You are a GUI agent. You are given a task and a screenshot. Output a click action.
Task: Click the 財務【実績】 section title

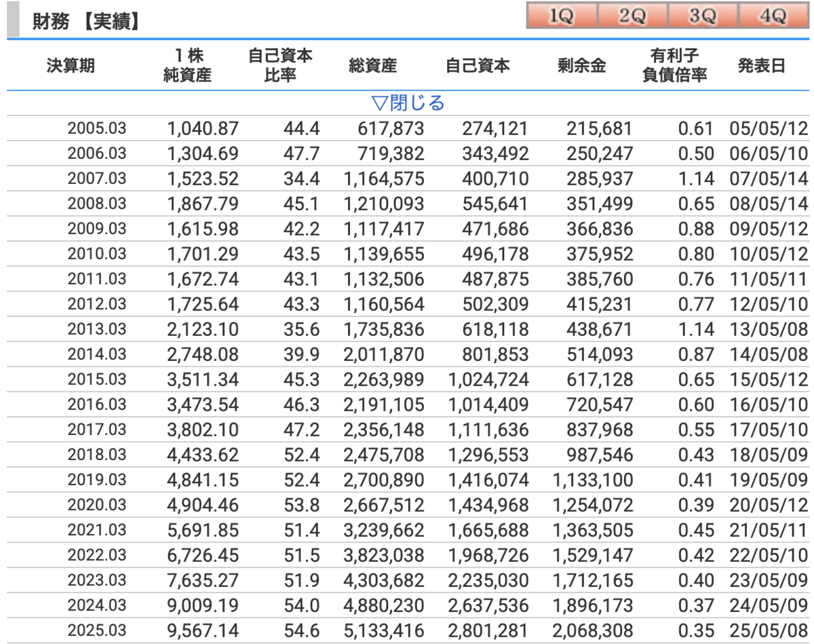pos(86,22)
